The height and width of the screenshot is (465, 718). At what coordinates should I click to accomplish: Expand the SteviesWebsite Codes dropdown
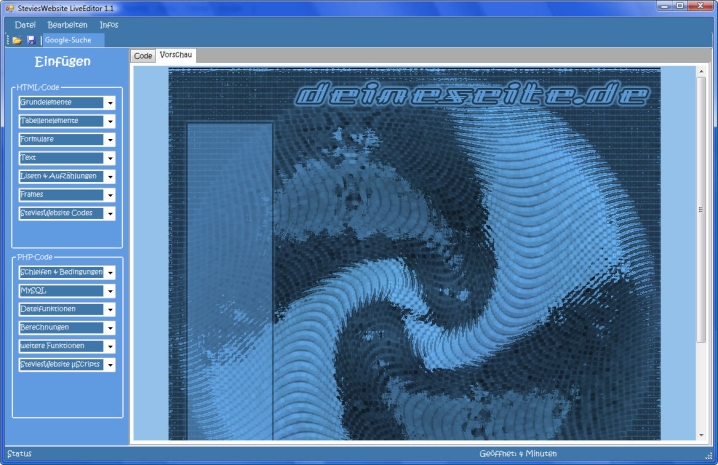coord(110,214)
